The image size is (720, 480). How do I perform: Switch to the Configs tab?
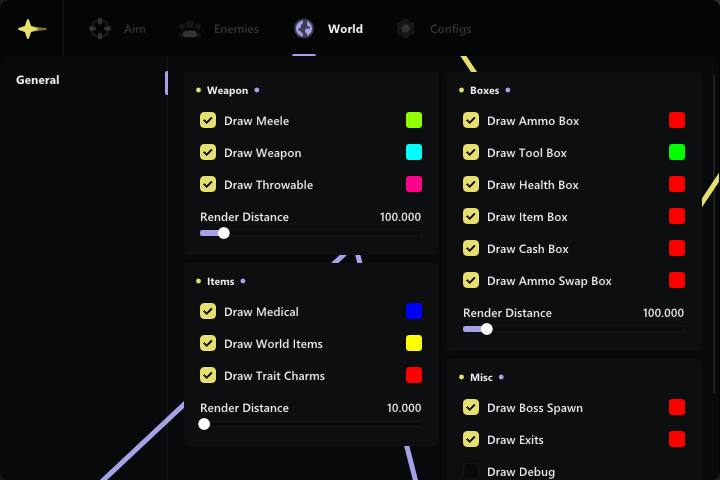pos(450,29)
